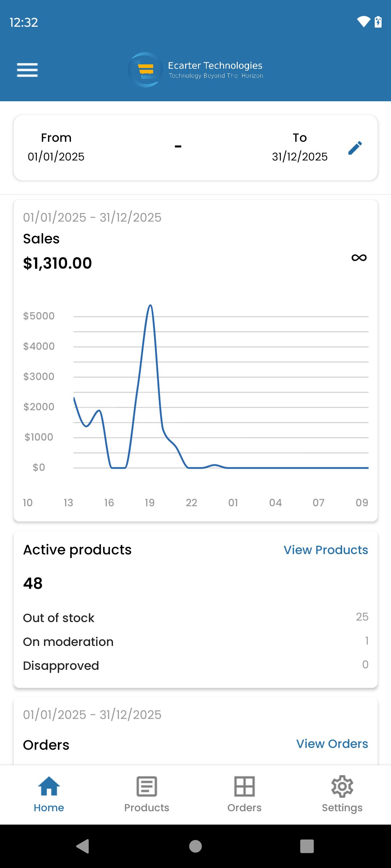Open the hamburger navigation menu
The image size is (391, 868).
(x=27, y=70)
